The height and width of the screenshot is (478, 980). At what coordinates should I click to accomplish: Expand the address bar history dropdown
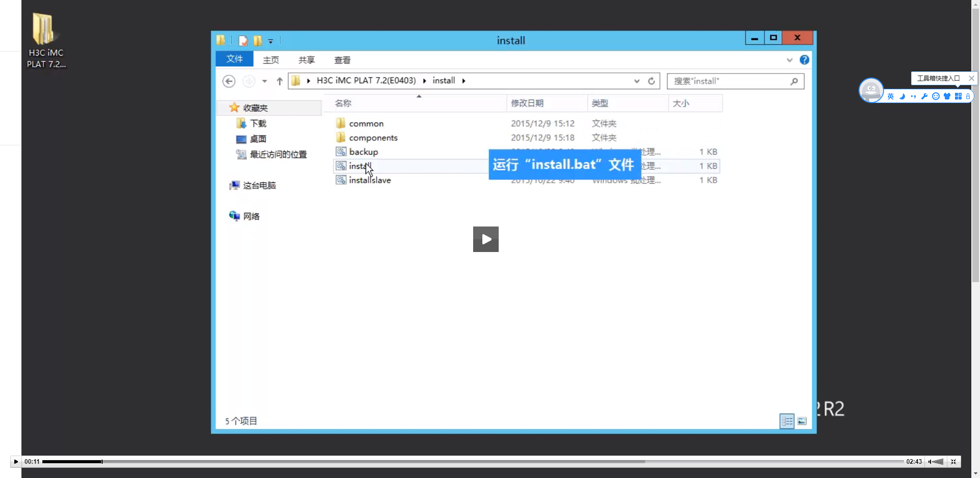click(637, 81)
